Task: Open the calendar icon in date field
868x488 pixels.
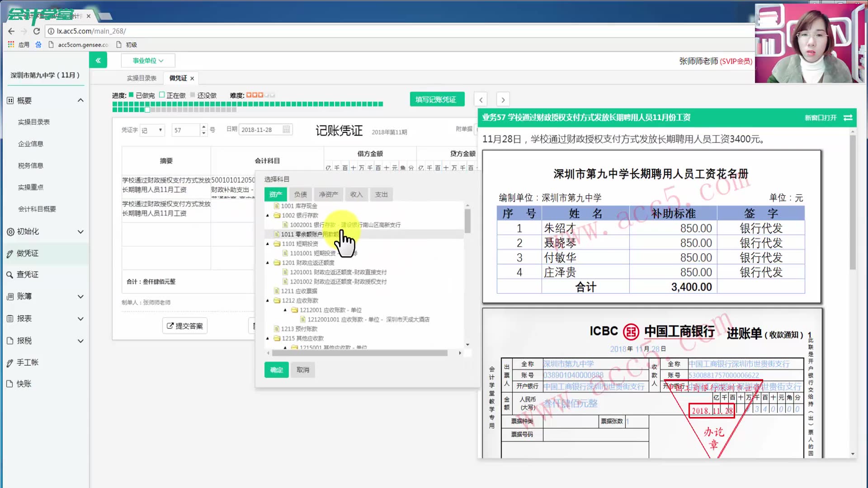Action: pos(286,130)
